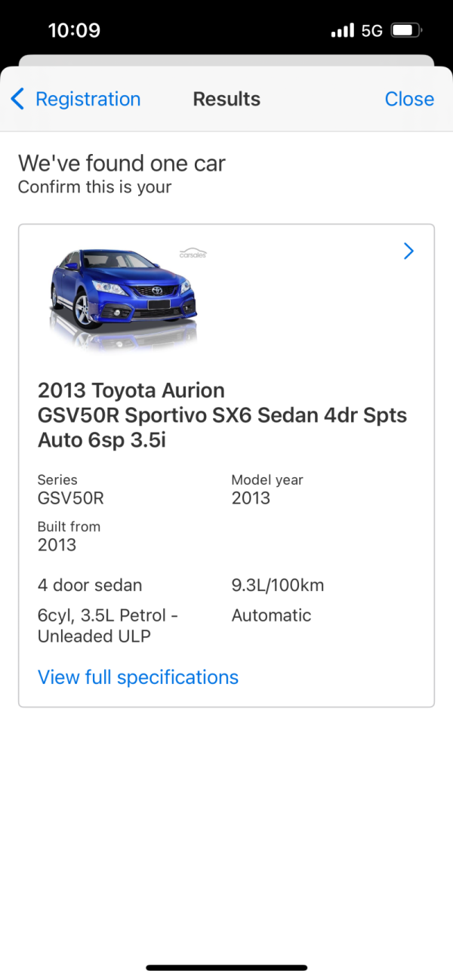453x980 pixels.
Task: Tap the Results header title
Action: (x=226, y=99)
